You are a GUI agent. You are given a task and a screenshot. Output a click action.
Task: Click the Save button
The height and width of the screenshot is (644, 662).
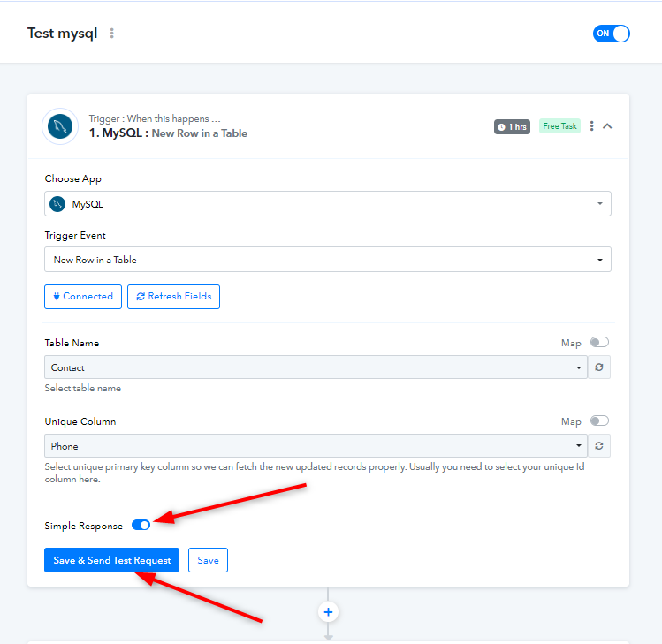point(208,560)
